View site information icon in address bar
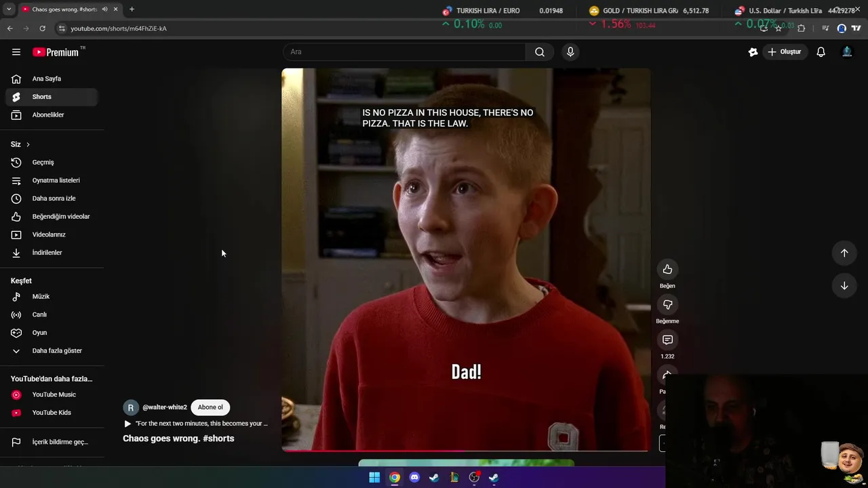Screen dimensions: 868x488 tap(62, 28)
